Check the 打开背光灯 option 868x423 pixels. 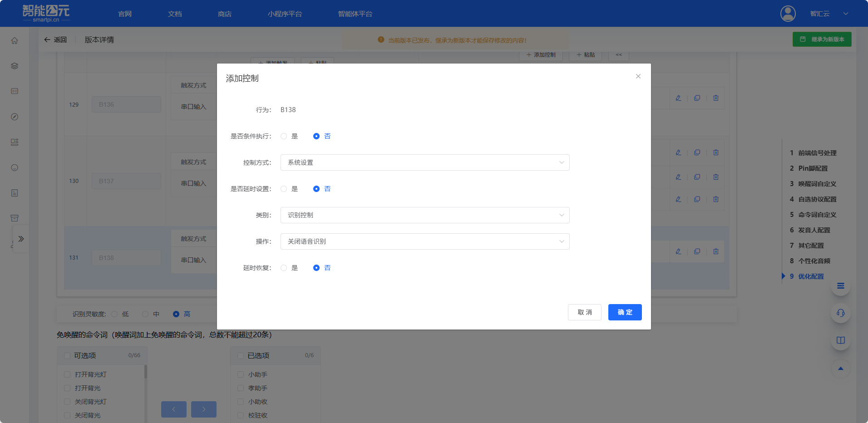point(67,374)
